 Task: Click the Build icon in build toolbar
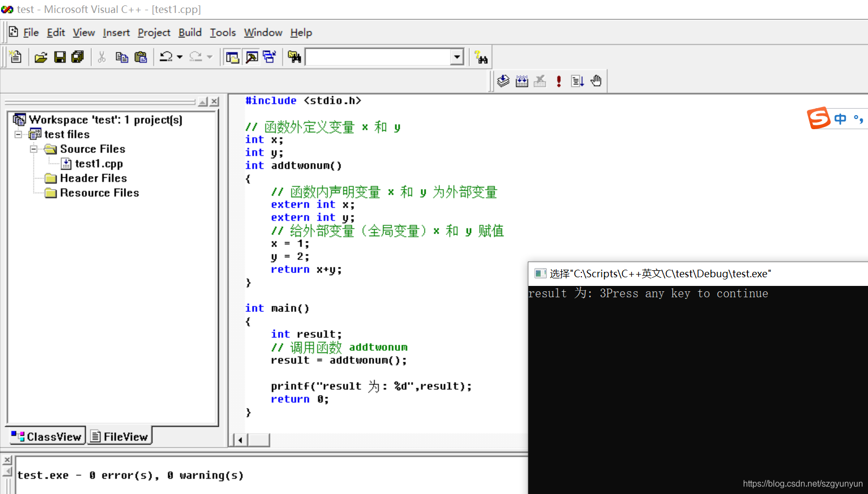(522, 81)
